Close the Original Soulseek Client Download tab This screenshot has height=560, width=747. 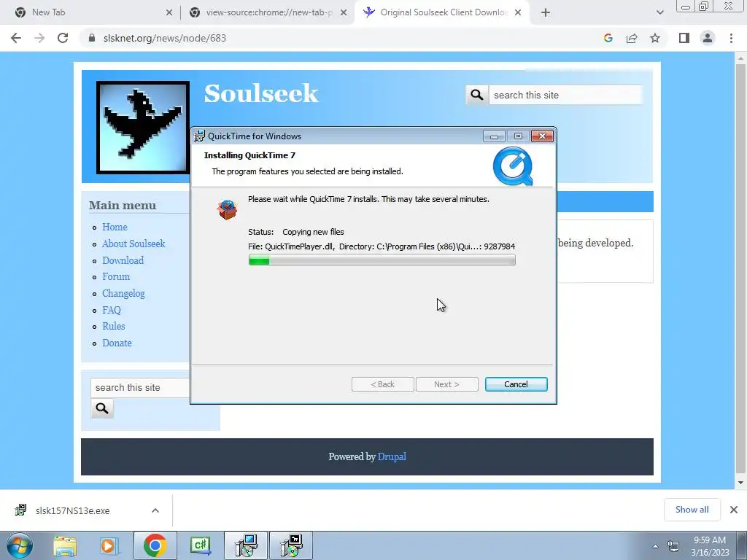tap(519, 13)
